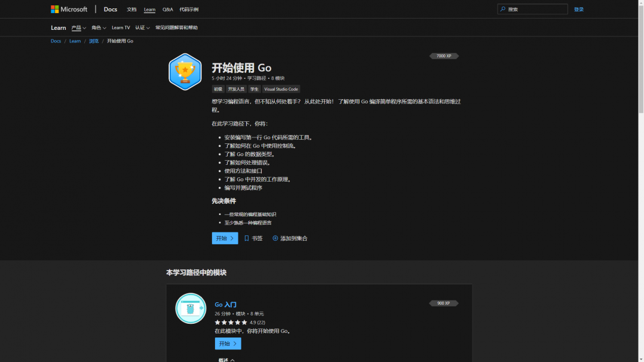This screenshot has width=644, height=362.
Task: Click the text 编写并测试程序
Action: pyautogui.click(x=243, y=188)
